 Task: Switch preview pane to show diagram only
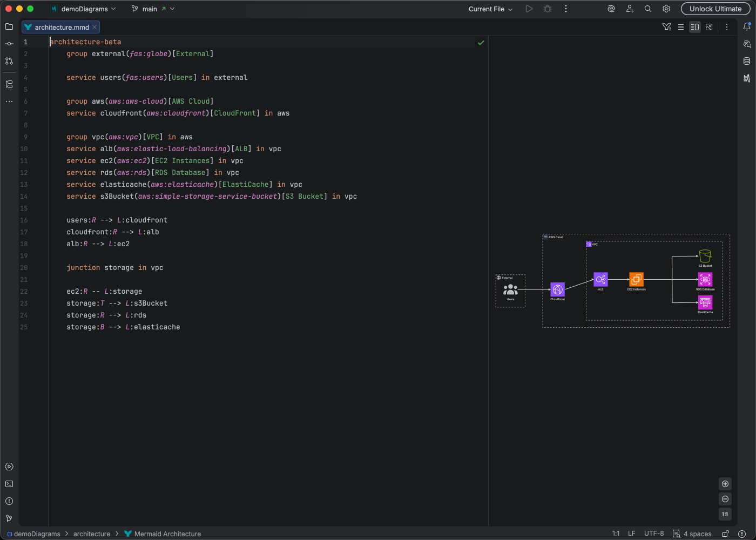coord(709,26)
